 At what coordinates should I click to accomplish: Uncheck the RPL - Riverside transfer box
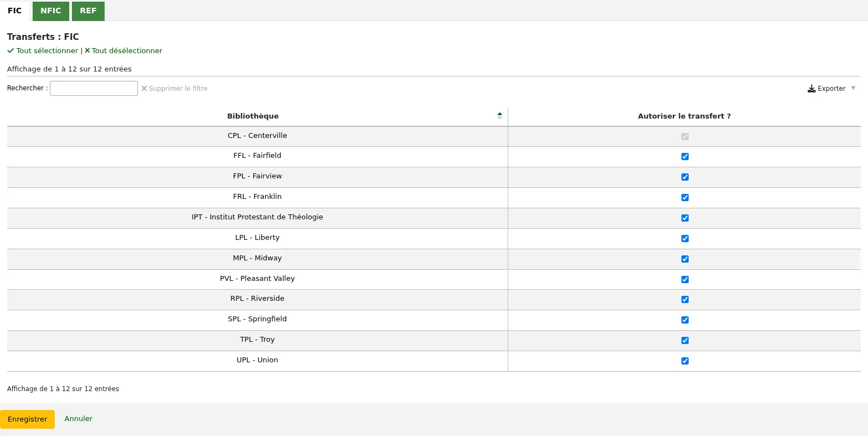click(685, 299)
